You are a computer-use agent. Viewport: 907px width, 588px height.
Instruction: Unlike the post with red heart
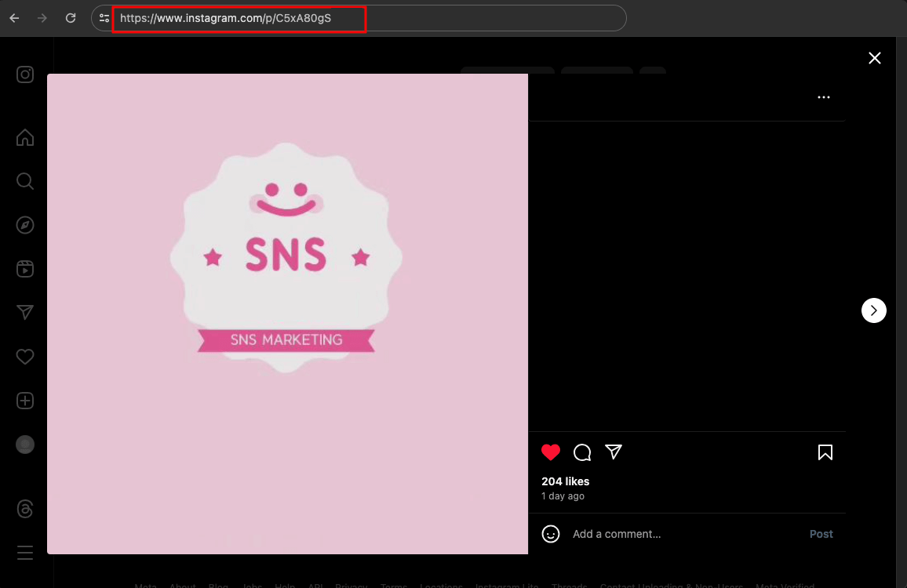(551, 452)
